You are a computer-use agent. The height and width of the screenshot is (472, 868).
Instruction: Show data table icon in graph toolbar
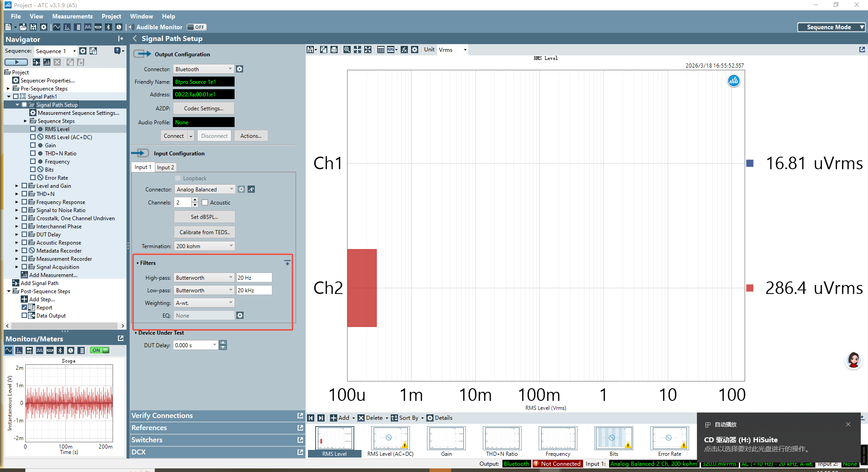coord(381,50)
